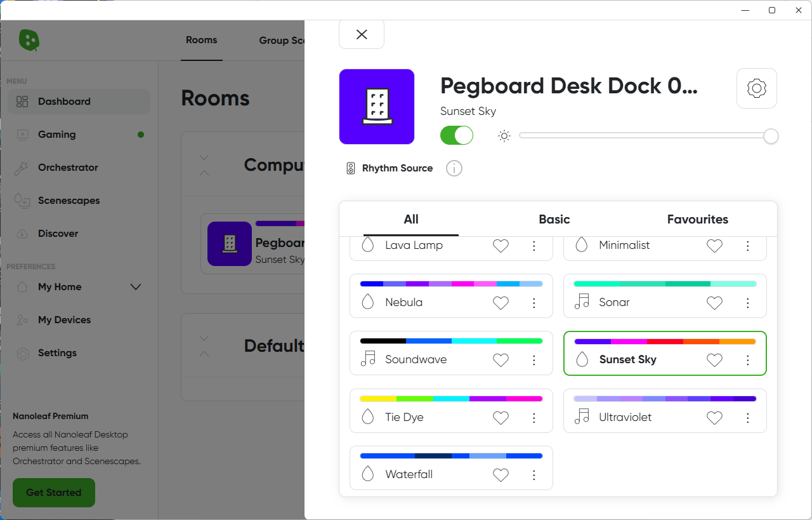This screenshot has height=520, width=812.
Task: Open My Devices in the sidebar
Action: point(64,320)
